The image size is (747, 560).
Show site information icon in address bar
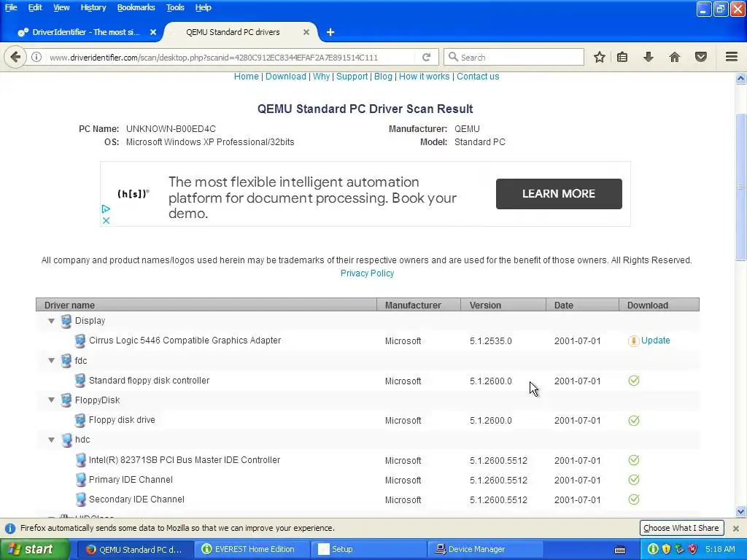(36, 57)
